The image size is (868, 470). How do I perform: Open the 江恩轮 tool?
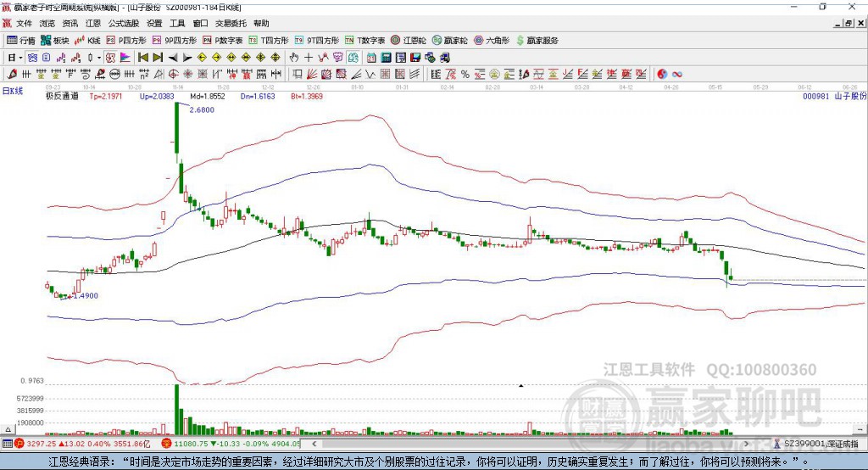[x=409, y=41]
